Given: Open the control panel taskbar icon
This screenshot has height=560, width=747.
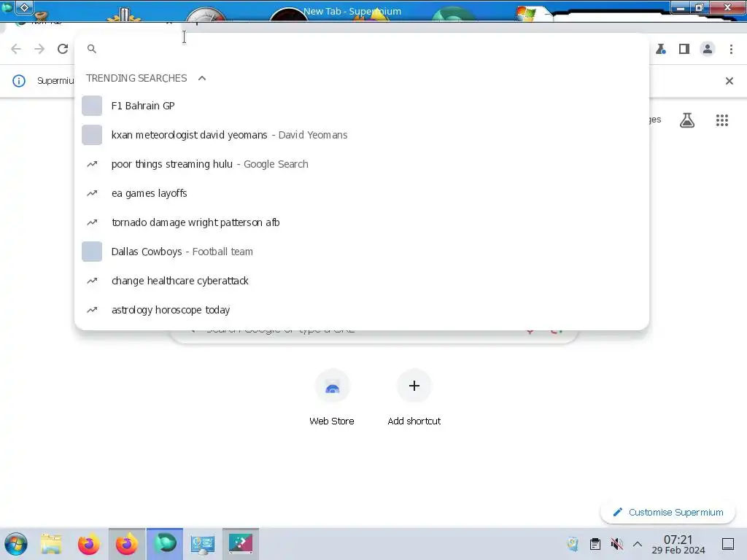Looking at the screenshot, I should click(x=203, y=544).
